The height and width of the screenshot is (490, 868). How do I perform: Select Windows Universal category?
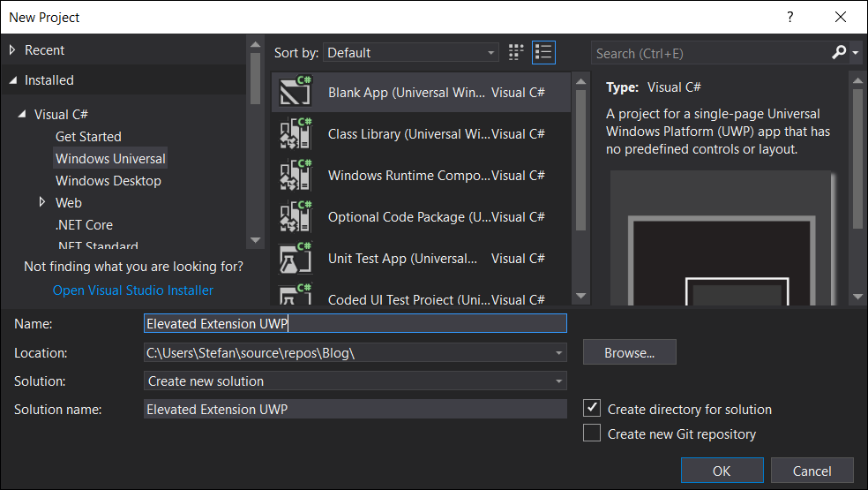[110, 159]
